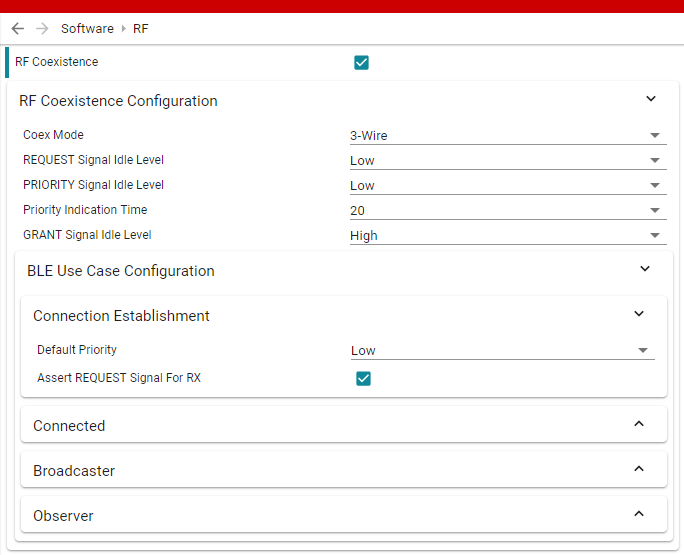Click the Coex Mode label
The width and height of the screenshot is (684, 555).
point(53,135)
